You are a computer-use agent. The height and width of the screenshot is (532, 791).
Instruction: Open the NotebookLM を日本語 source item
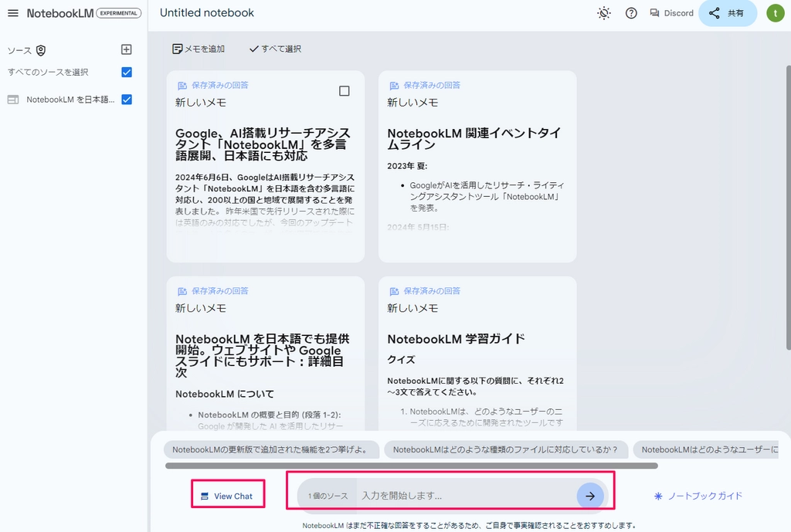(x=70, y=100)
